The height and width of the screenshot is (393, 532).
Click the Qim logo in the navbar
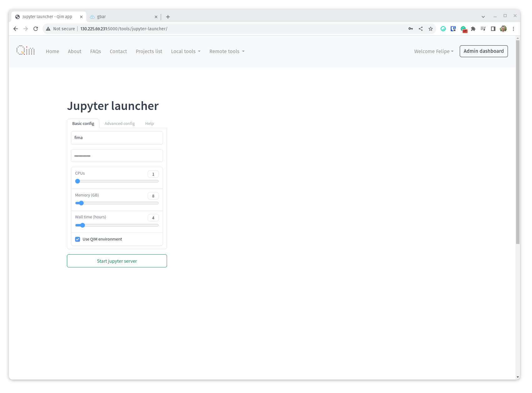coord(26,51)
